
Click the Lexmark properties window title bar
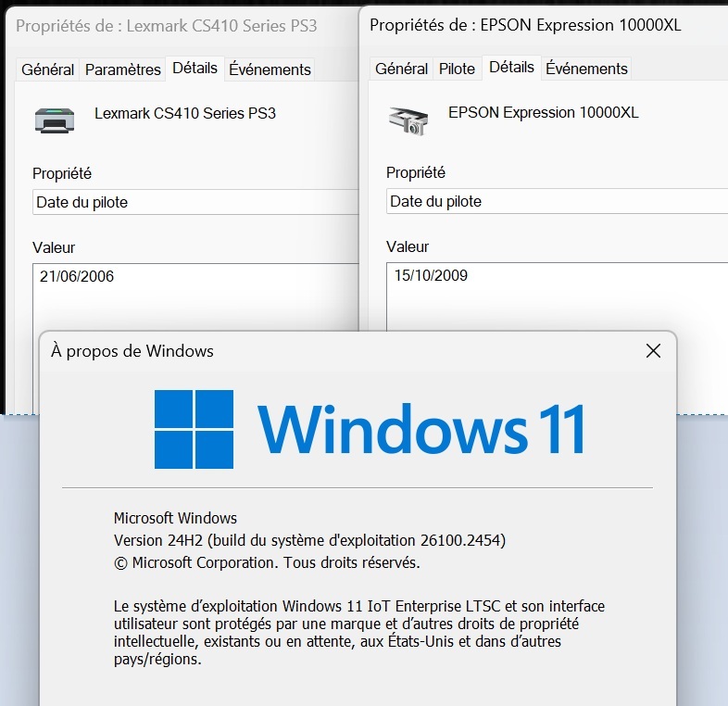(x=182, y=26)
